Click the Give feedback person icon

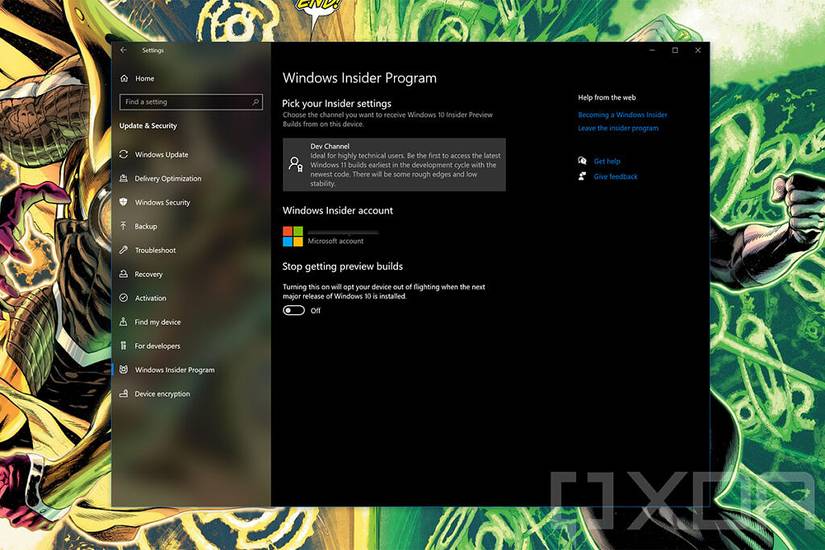click(x=582, y=176)
